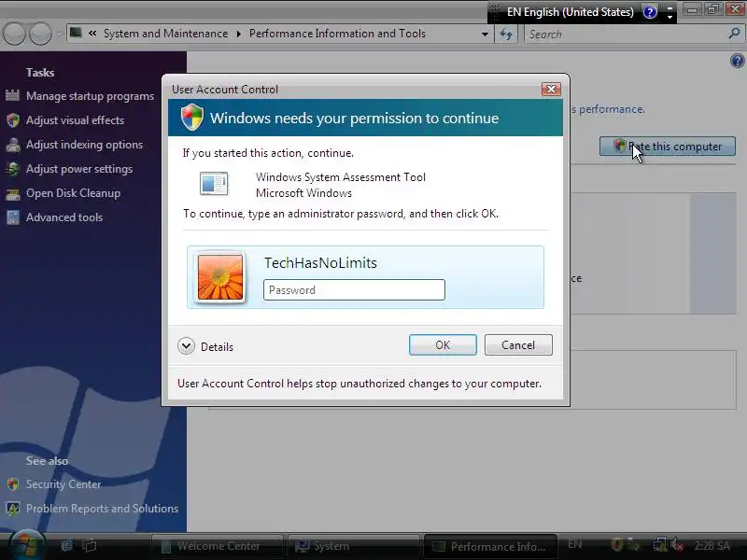Viewport: 747px width, 560px height.
Task: Click the Adjust power settings icon
Action: click(13, 169)
